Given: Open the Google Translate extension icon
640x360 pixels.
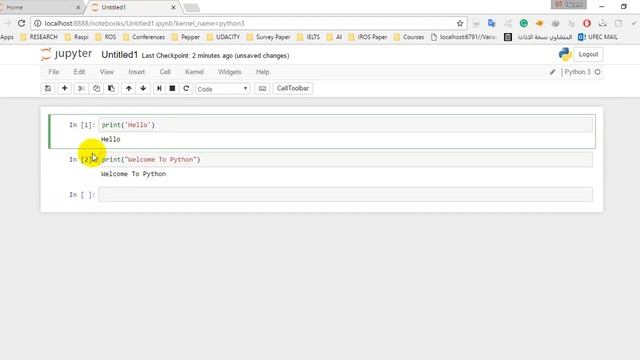Looking at the screenshot, I should point(491,23).
